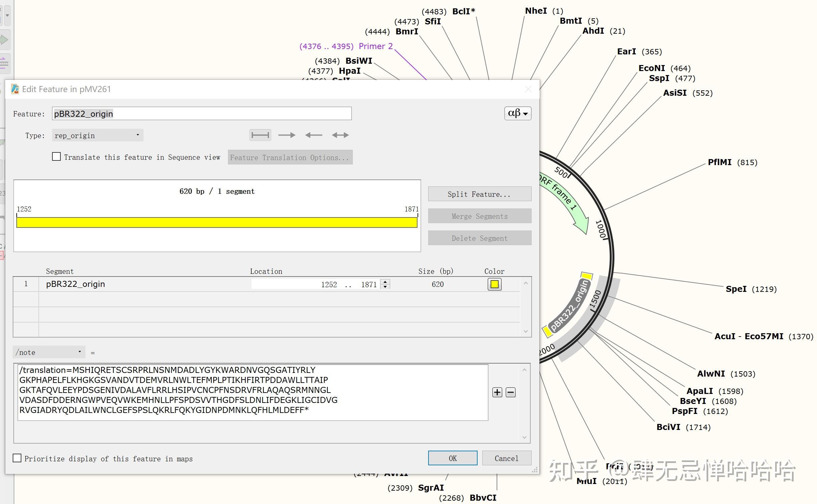Click the minus icon to remove qualifier

click(510, 392)
